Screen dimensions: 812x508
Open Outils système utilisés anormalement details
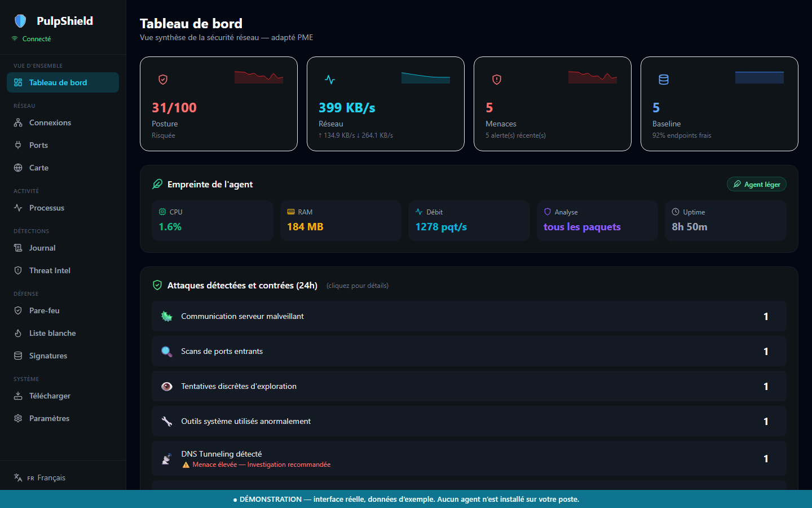(469, 421)
